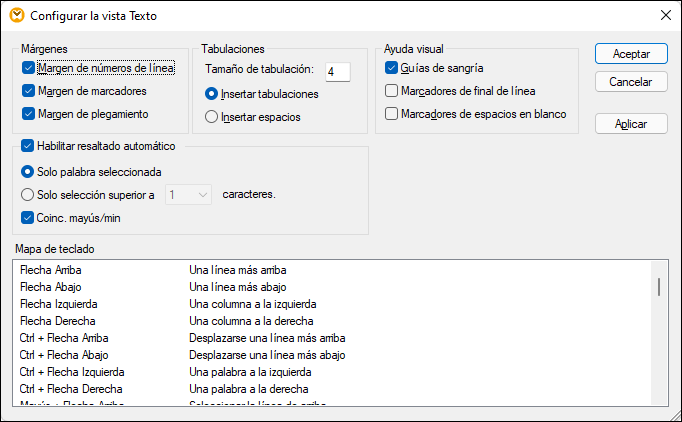This screenshot has height=422, width=682.
Task: Choose Solo selección superior a option
Action: (x=28, y=194)
